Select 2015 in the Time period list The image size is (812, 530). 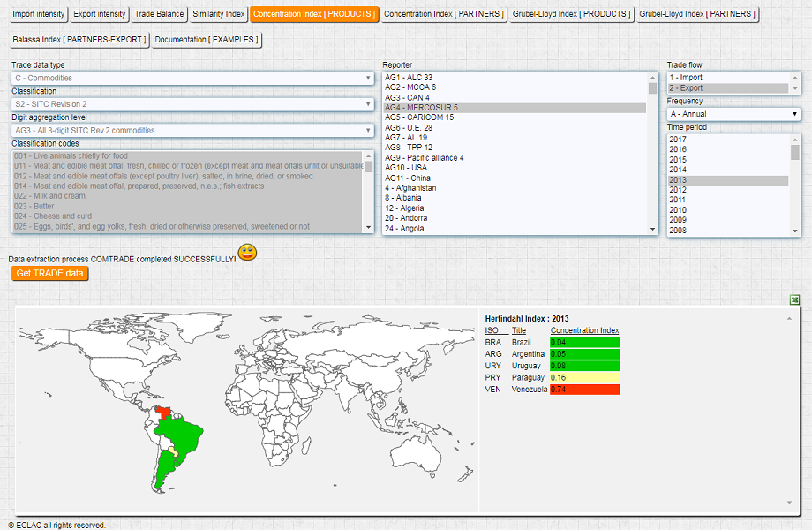coord(678,160)
